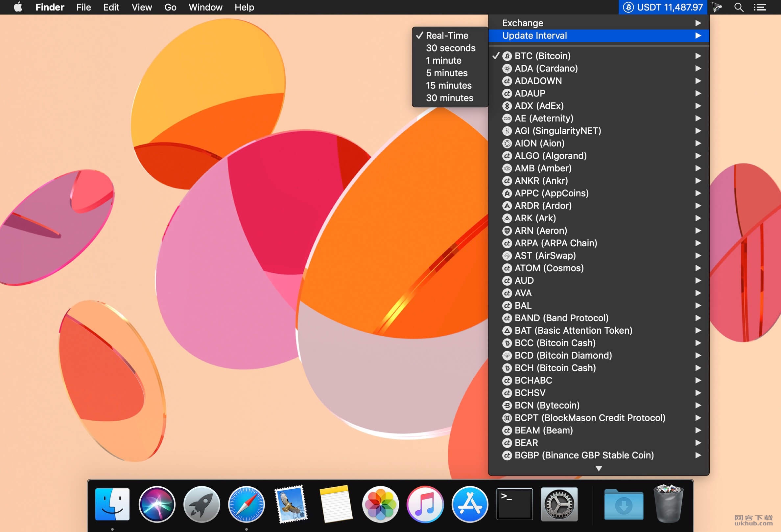Select BCHABC from the coin list
Viewport: 781px width, 532px height.
[599, 380]
